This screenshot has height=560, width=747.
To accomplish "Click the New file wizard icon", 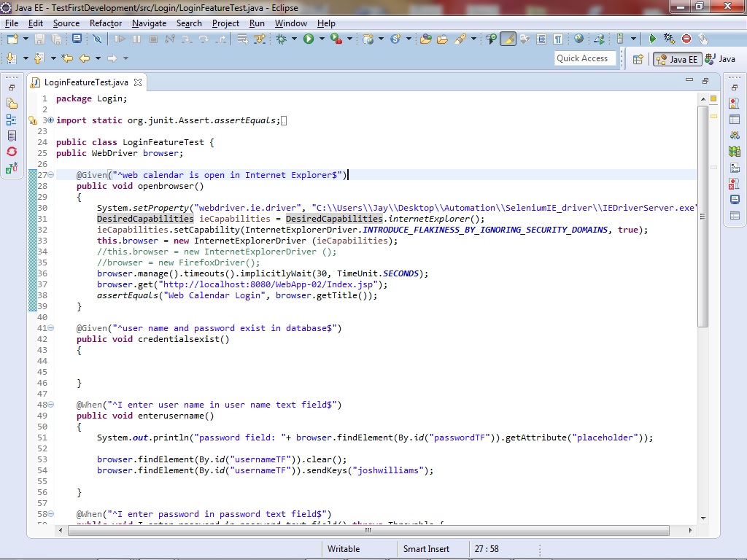I will [12, 39].
